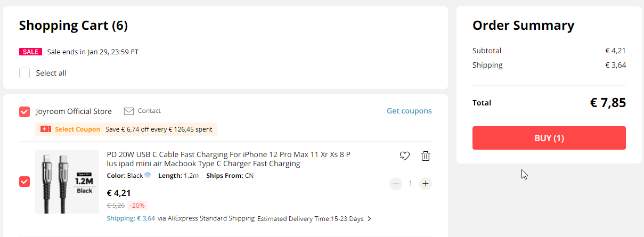This screenshot has height=237, width=644.
Task: Click the cable product thumbnail image
Action: 67,182
